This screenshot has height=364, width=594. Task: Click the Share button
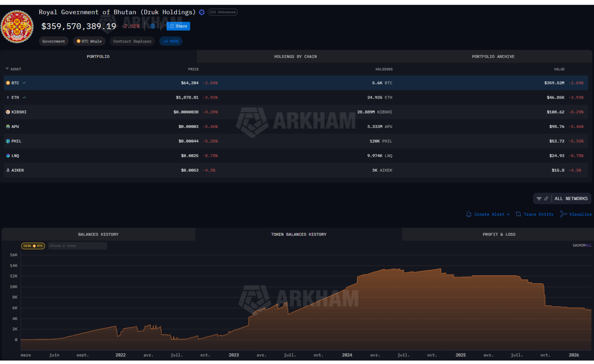pyautogui.click(x=178, y=26)
